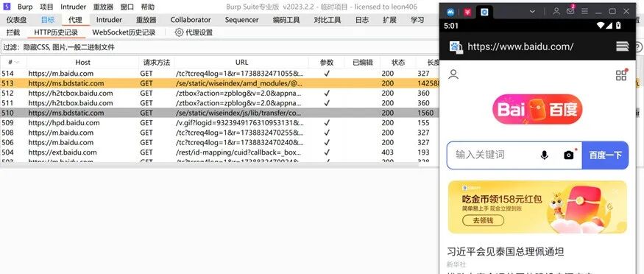Open browser tab switcher icon
The height and width of the screenshot is (274, 644).
pos(623,46)
